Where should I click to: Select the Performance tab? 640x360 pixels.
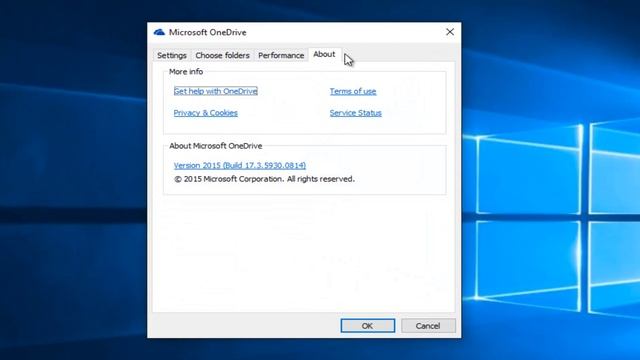(281, 55)
